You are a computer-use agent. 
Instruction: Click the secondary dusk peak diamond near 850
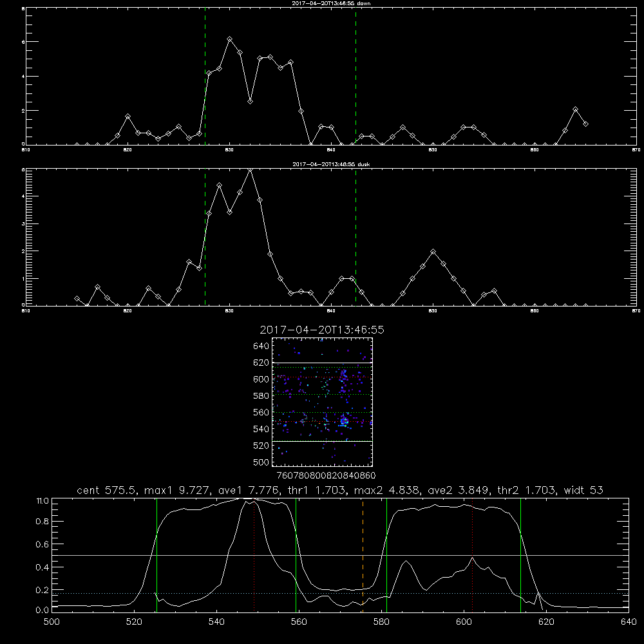click(433, 251)
